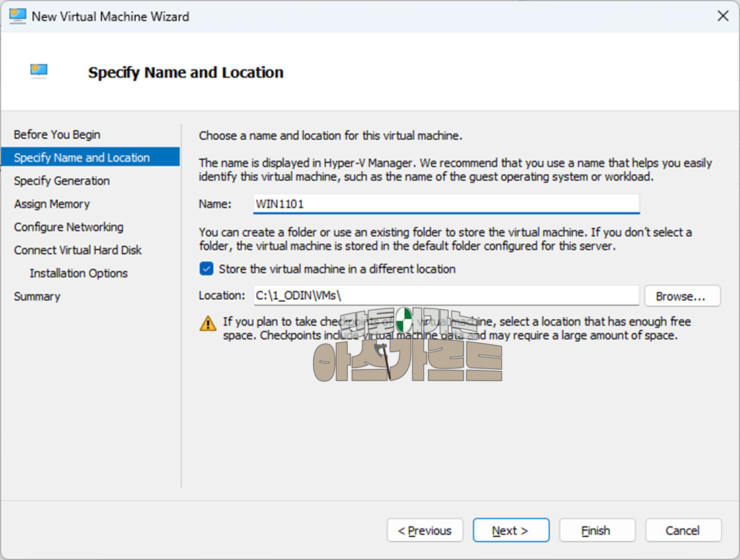Click the Finish button

(x=597, y=530)
